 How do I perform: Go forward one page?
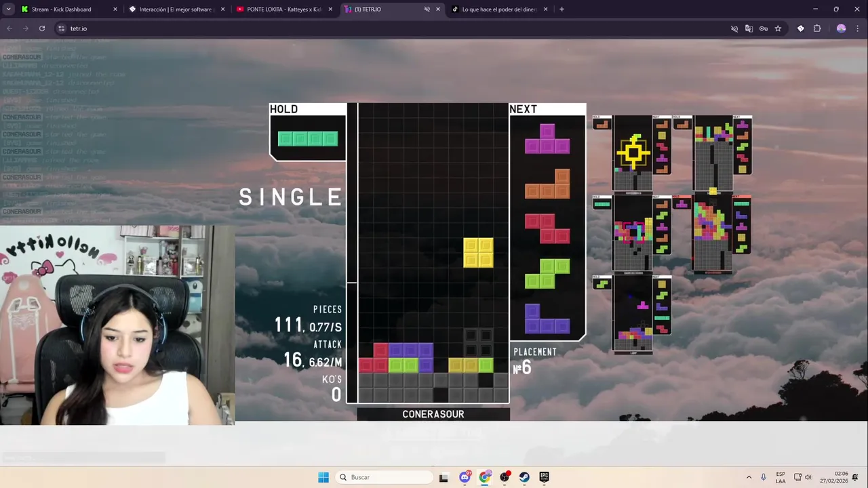(x=26, y=28)
